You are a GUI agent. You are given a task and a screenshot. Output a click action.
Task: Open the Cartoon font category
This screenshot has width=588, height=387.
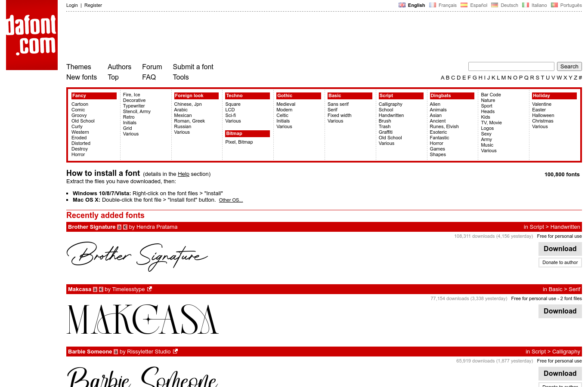[x=80, y=104]
